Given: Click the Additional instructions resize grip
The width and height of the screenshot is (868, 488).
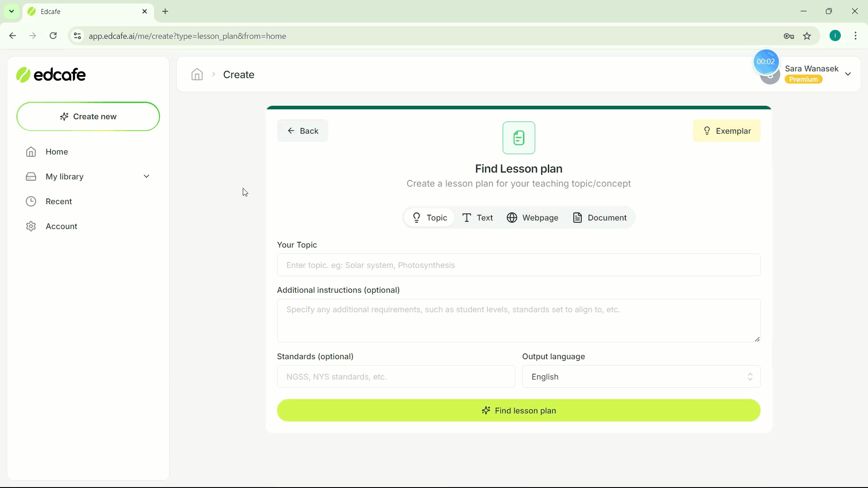Looking at the screenshot, I should (758, 339).
